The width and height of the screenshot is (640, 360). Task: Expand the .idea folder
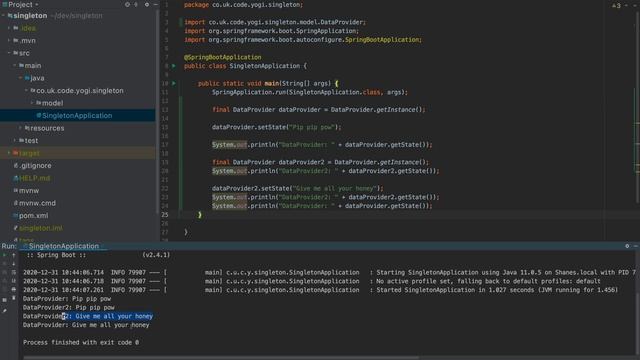tap(9, 28)
